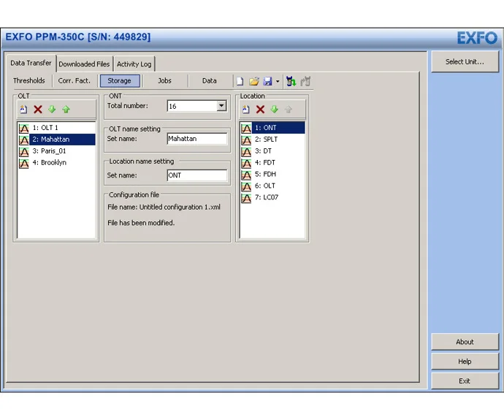This screenshot has width=504, height=420.
Task: Toggle the Jobs section button
Action: coord(164,80)
